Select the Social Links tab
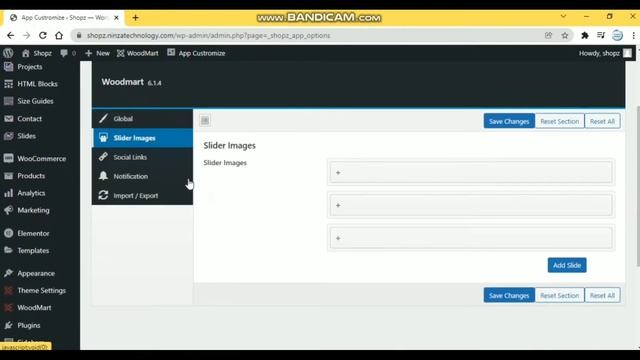This screenshot has height=360, width=640. coord(142,157)
